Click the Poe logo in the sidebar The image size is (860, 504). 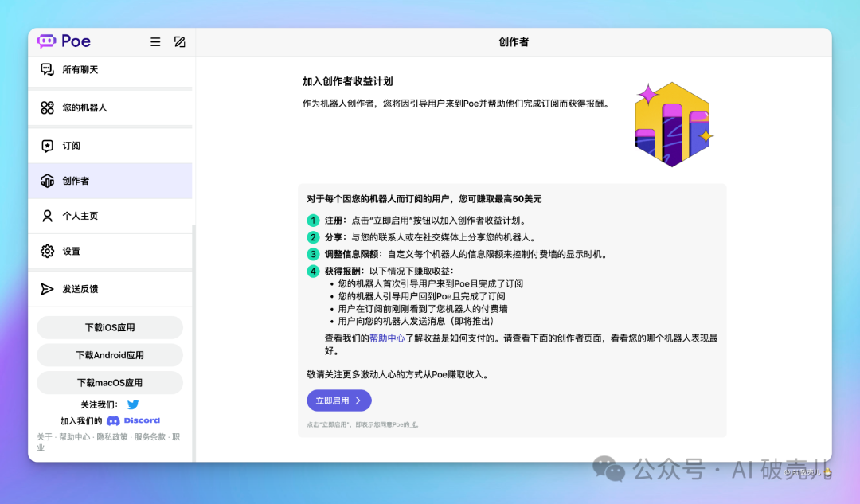pos(64,41)
